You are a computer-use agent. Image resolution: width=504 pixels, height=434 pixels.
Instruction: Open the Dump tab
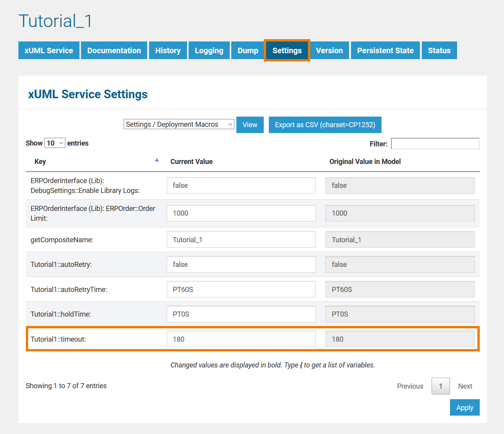248,50
